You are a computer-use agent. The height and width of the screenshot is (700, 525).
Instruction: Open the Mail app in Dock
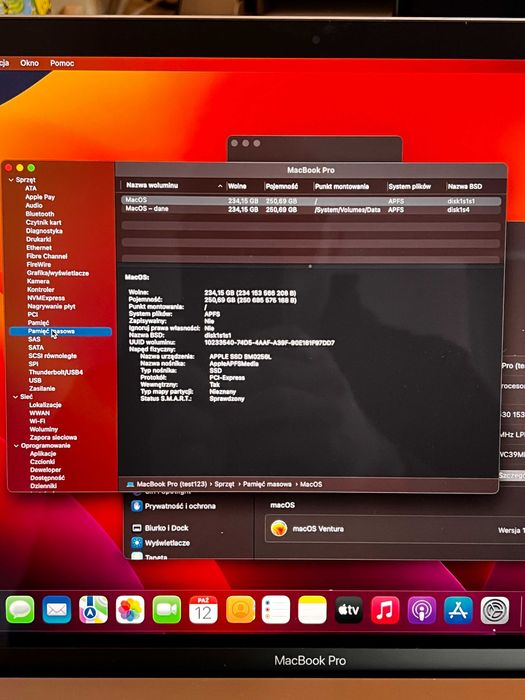click(x=57, y=609)
